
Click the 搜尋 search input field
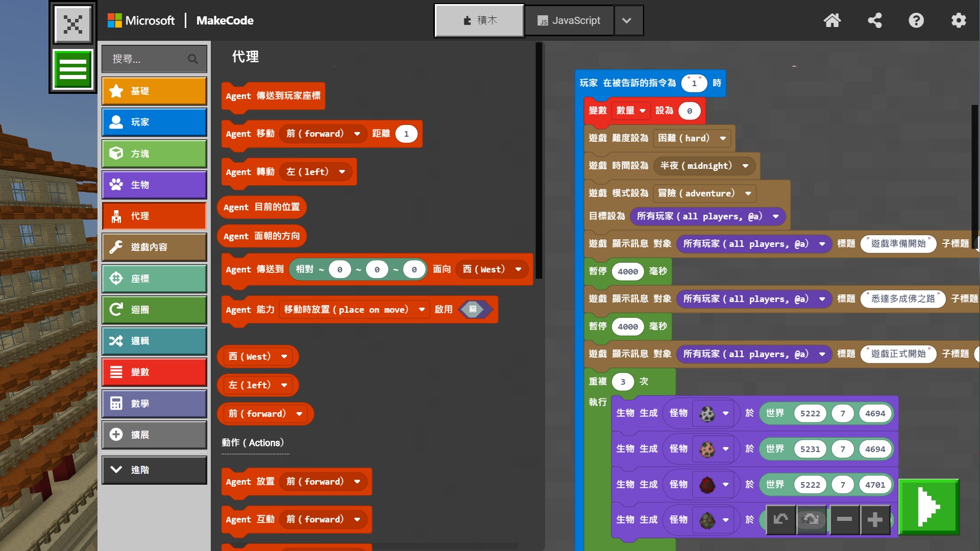point(148,59)
